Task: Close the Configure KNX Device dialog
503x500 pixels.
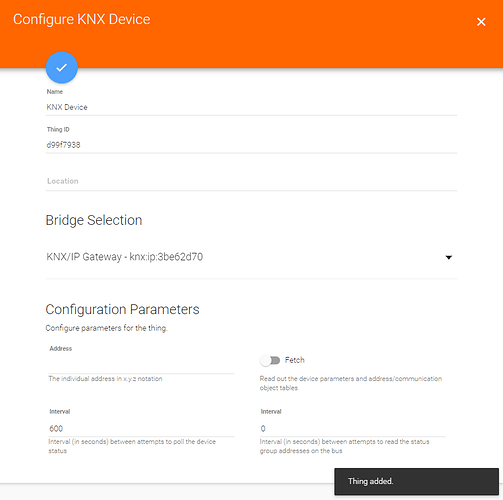Action: pyautogui.click(x=481, y=22)
